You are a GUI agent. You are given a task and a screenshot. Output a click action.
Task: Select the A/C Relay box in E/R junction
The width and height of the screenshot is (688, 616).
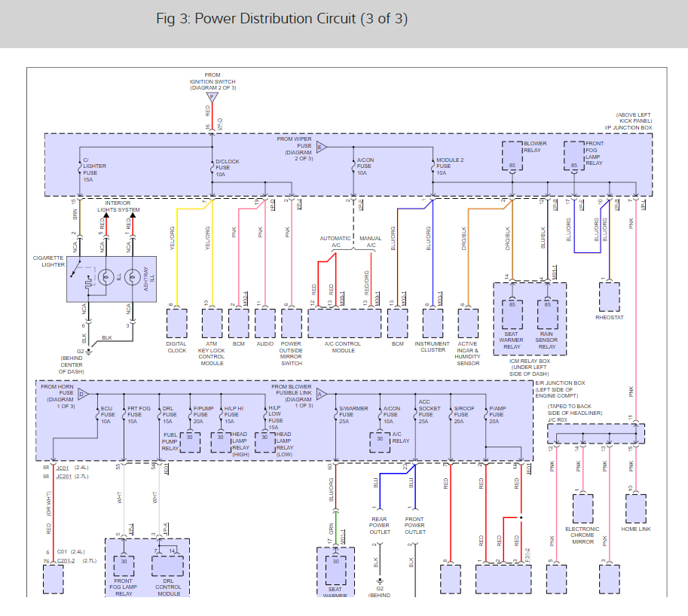tap(380, 442)
